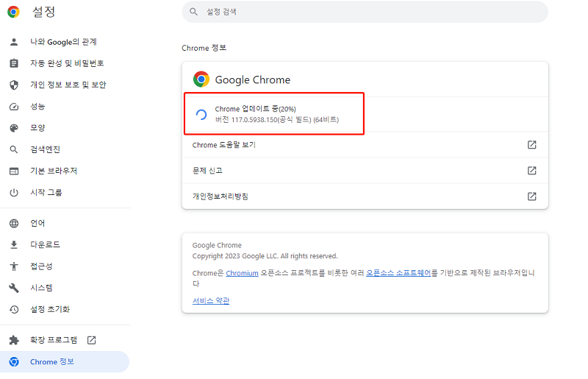Open the 서비스 약관 link

pyautogui.click(x=211, y=301)
